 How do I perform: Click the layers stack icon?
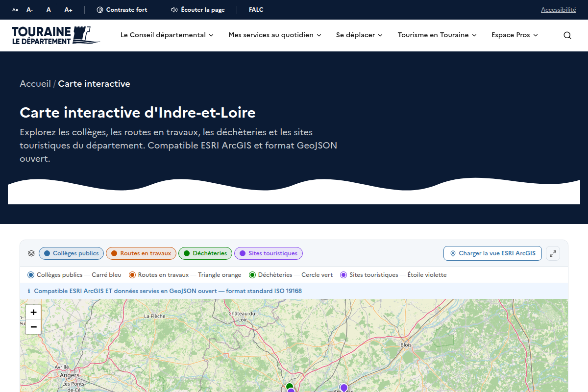(31, 253)
